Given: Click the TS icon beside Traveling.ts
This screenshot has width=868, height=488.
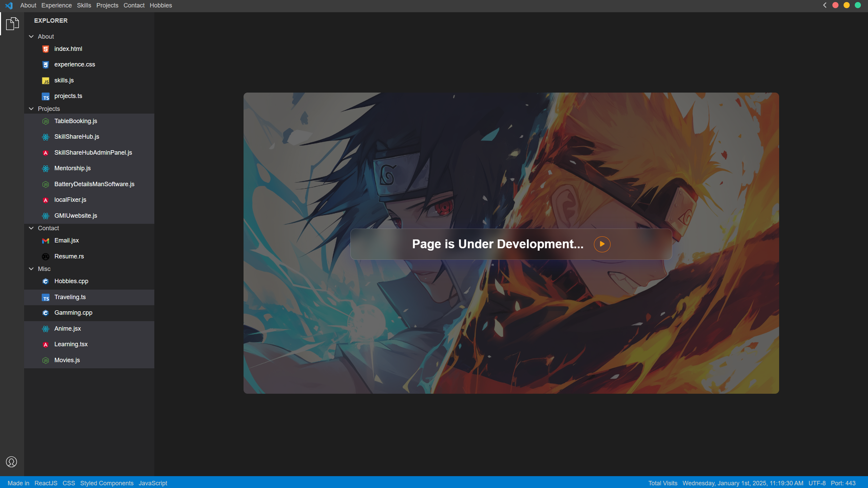Looking at the screenshot, I should (45, 297).
